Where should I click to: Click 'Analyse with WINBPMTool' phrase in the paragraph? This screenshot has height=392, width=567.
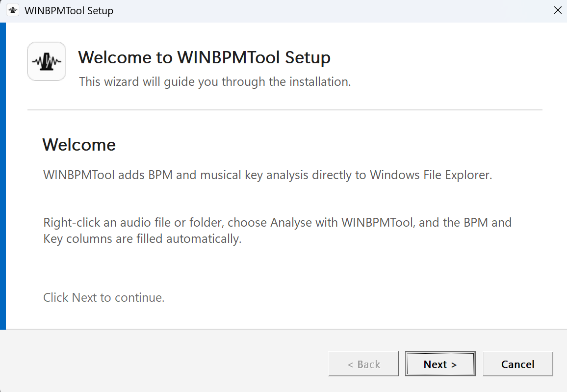[x=342, y=222]
